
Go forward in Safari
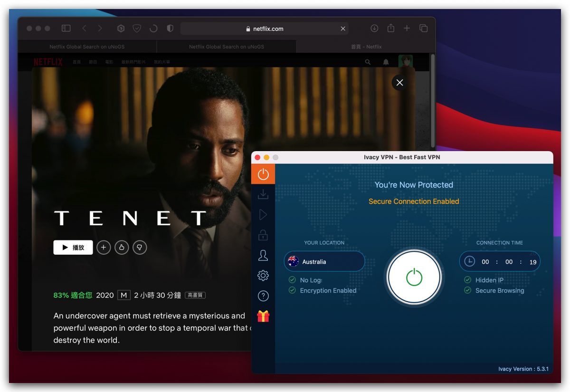100,29
